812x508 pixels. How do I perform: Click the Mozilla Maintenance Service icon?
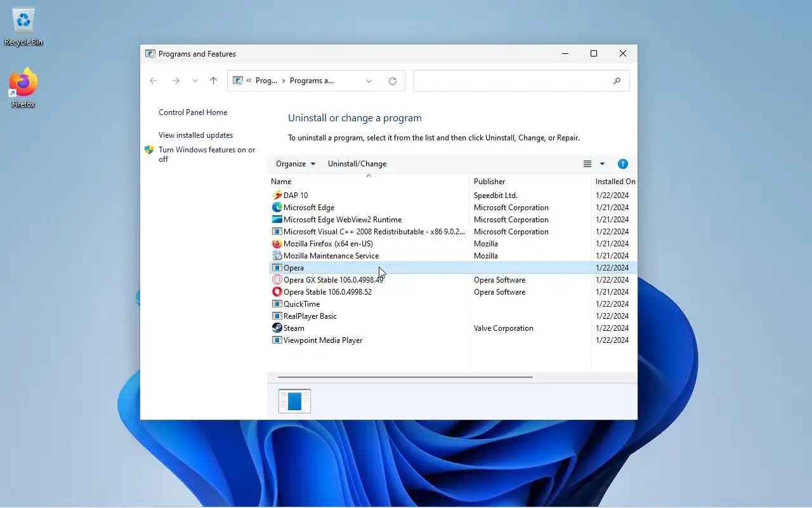tap(277, 256)
